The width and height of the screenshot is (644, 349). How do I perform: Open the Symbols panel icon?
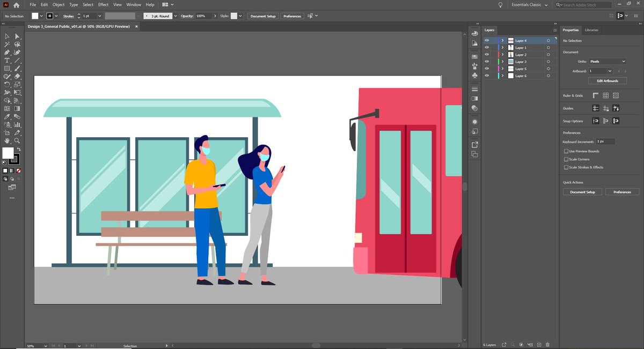pyautogui.click(x=474, y=76)
